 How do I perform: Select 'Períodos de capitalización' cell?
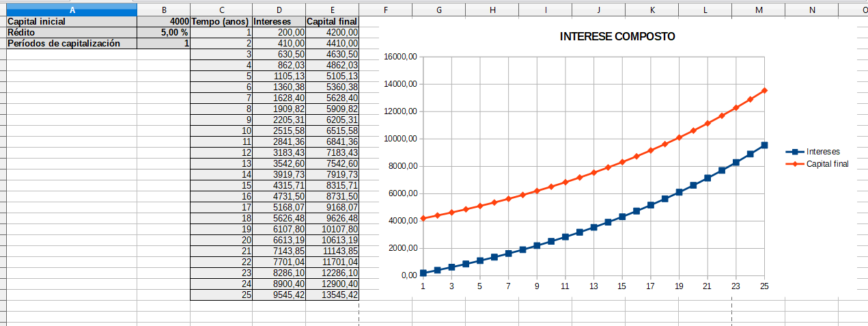(x=72, y=44)
